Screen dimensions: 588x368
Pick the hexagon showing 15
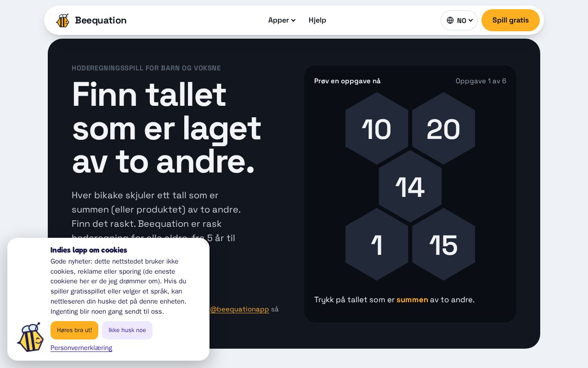[x=443, y=244]
